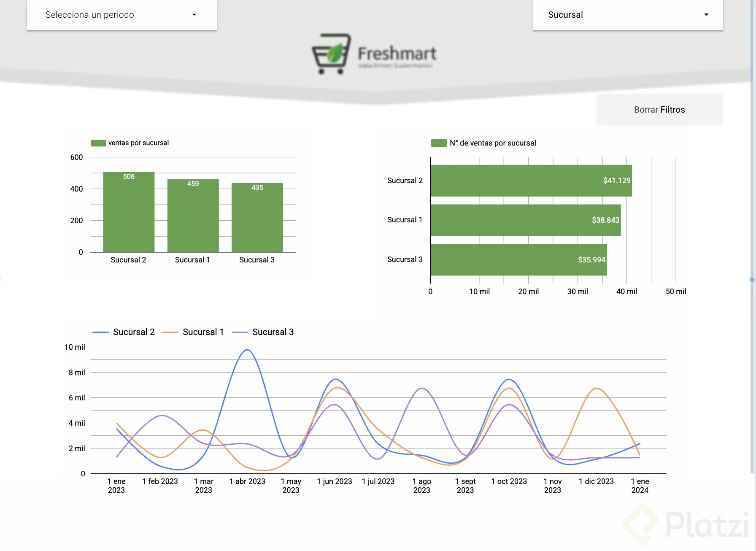Click the ventas por sucursal green legend swatch
This screenshot has width=756, height=551.
(x=98, y=143)
